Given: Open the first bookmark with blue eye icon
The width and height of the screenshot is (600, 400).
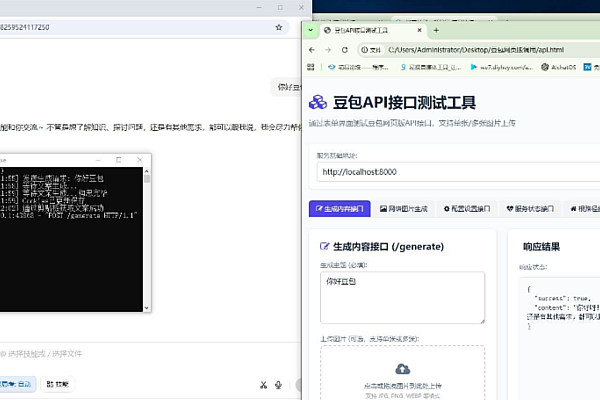Looking at the screenshot, I should click(x=358, y=67).
